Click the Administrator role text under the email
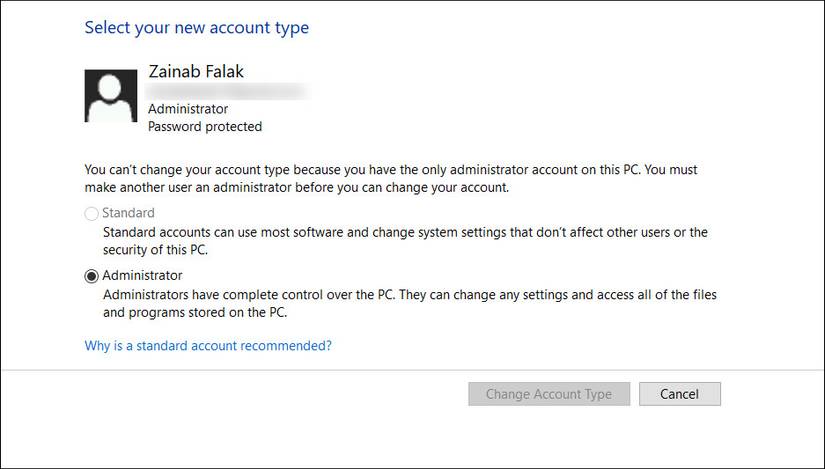Viewport: 825px width, 469px height. tap(188, 109)
